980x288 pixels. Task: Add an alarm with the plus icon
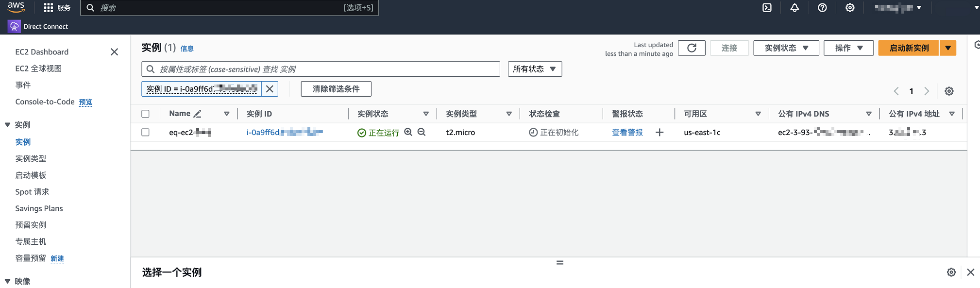(659, 132)
